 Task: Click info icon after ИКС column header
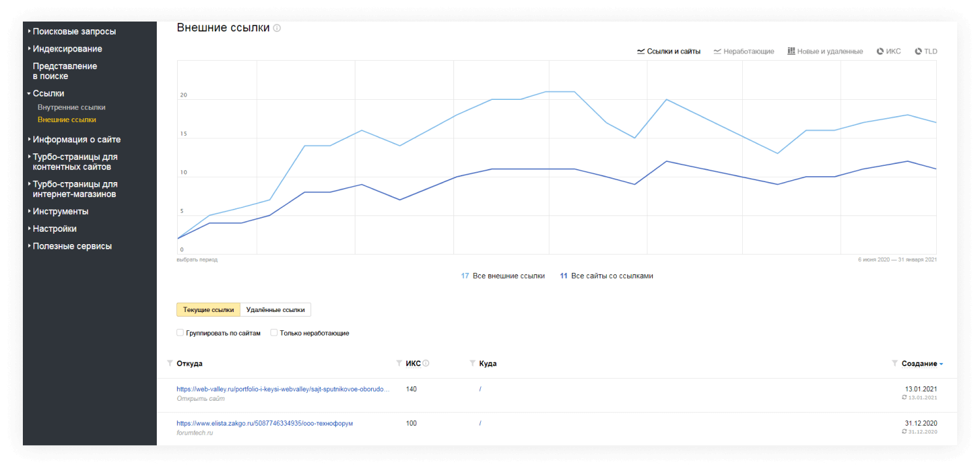426,363
